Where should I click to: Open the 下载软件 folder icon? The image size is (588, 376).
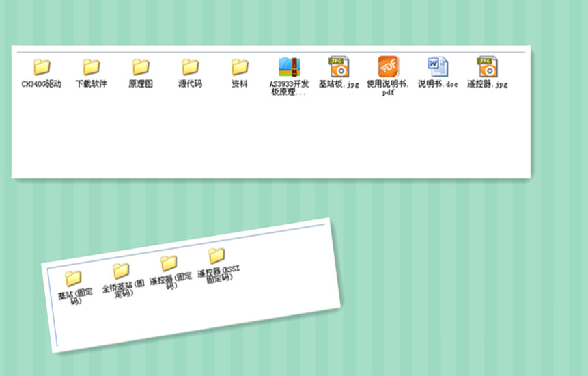[91, 67]
